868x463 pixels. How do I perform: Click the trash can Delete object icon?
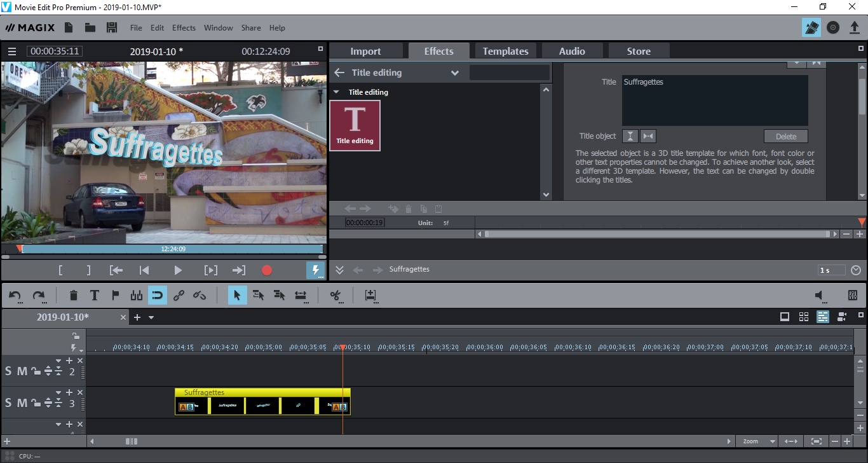click(74, 295)
